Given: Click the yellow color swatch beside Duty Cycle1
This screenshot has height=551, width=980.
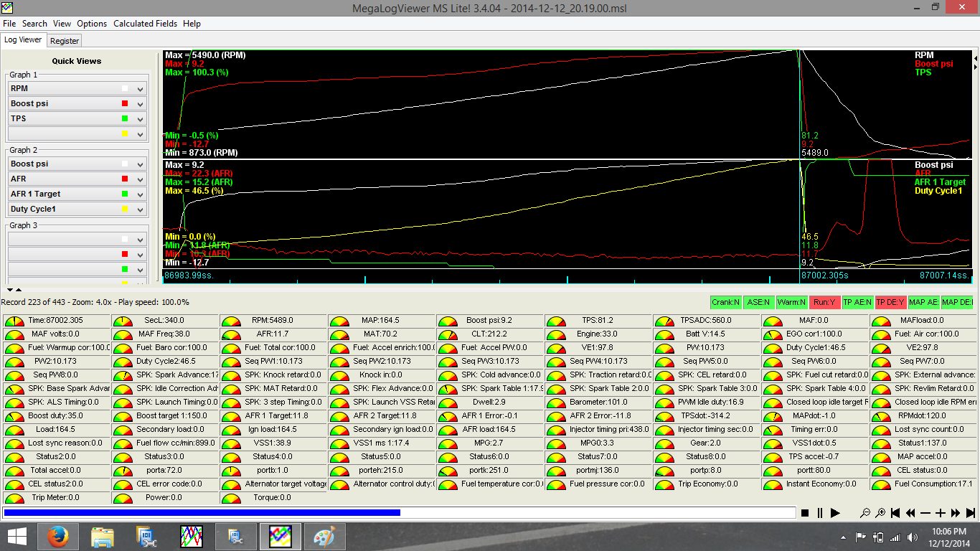Looking at the screenshot, I should tap(125, 209).
